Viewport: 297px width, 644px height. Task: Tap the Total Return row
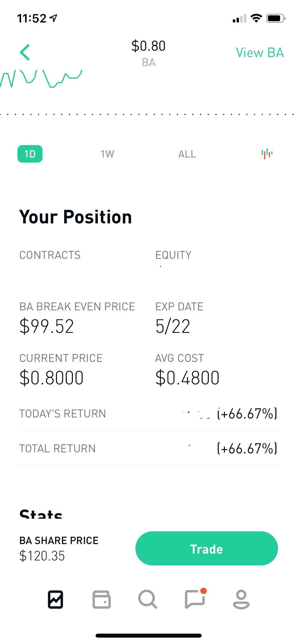(x=148, y=448)
